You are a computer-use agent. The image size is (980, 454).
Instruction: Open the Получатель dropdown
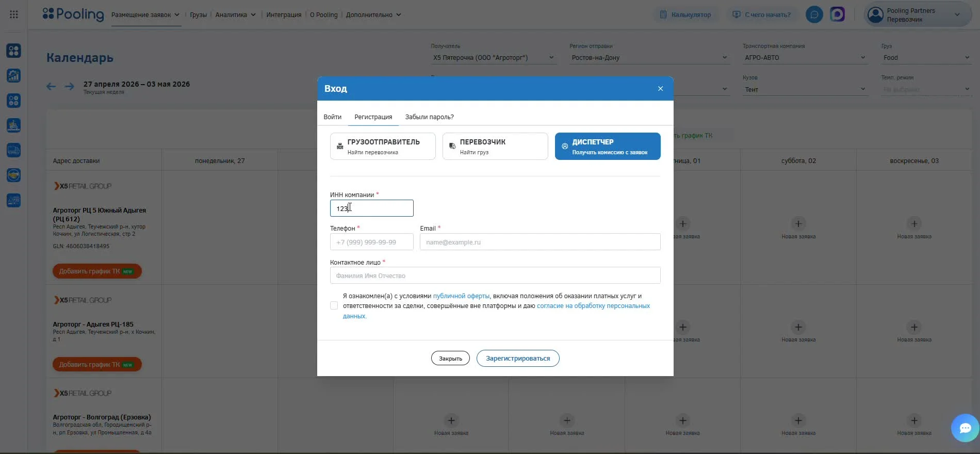(x=493, y=58)
